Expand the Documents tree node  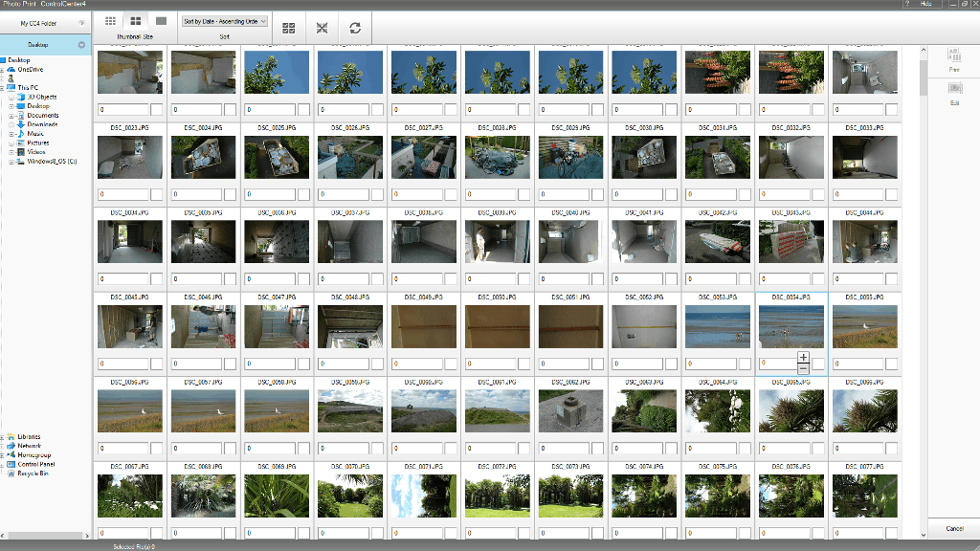tap(11, 116)
